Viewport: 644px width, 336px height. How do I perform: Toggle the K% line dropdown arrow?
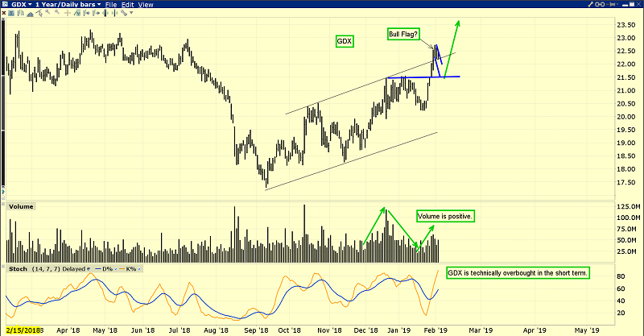pyautogui.click(x=138, y=269)
